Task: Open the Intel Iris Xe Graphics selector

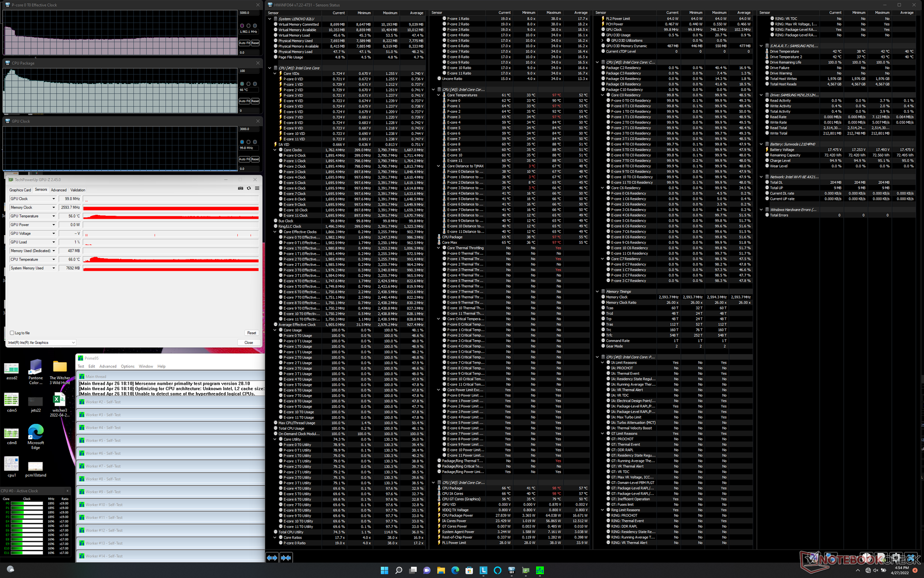Action: [42, 342]
